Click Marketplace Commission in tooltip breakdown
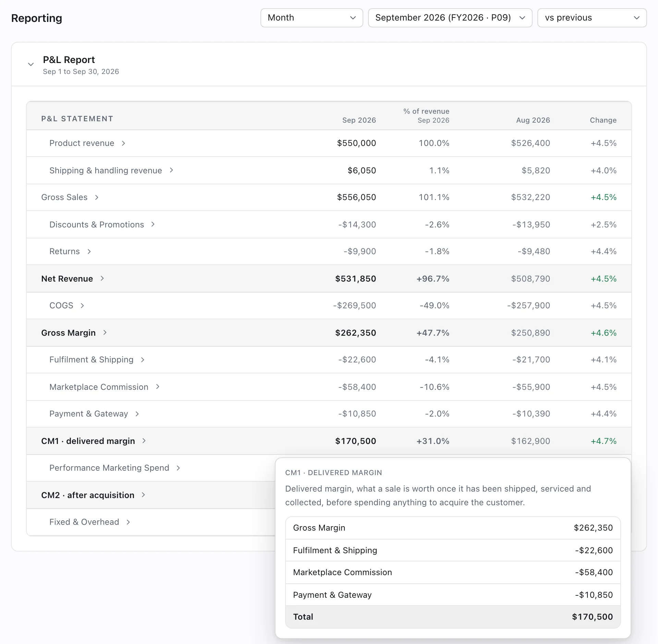This screenshot has width=658, height=644. (x=453, y=572)
